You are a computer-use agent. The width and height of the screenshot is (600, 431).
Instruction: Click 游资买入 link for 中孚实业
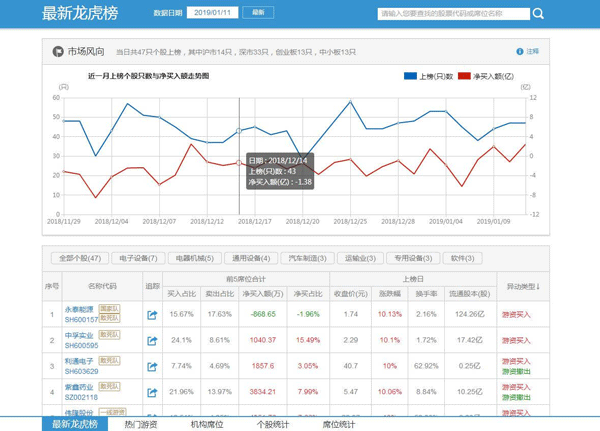point(517,340)
